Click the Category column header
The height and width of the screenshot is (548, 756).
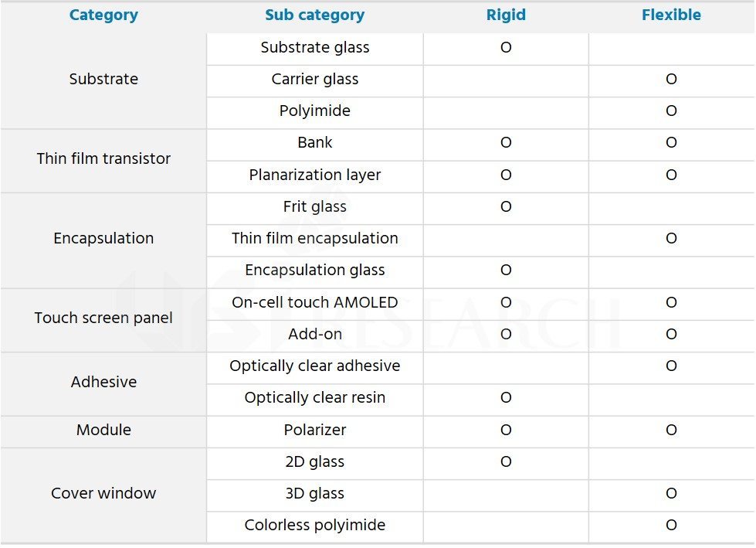(x=103, y=15)
